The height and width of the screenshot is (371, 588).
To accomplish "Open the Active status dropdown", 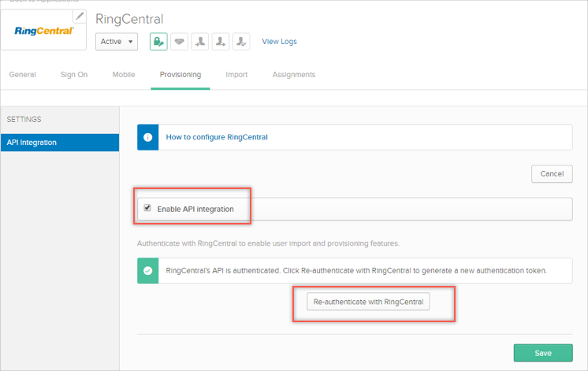I will tap(117, 42).
